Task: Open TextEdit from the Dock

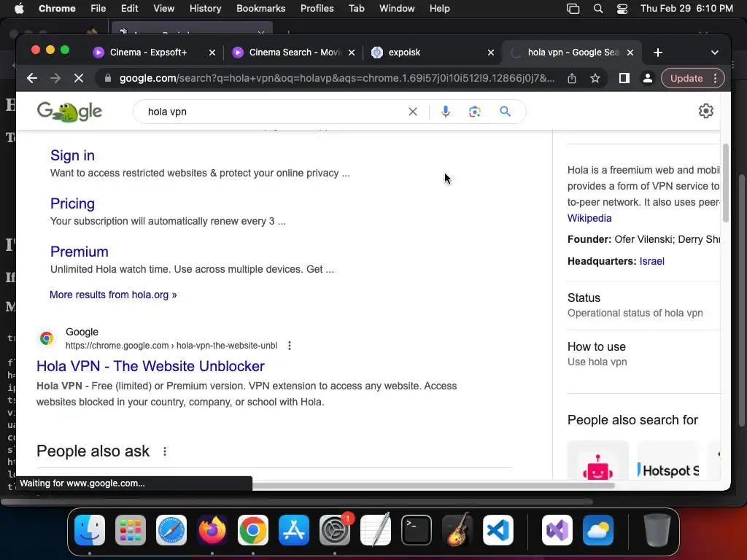Action: coord(376,530)
